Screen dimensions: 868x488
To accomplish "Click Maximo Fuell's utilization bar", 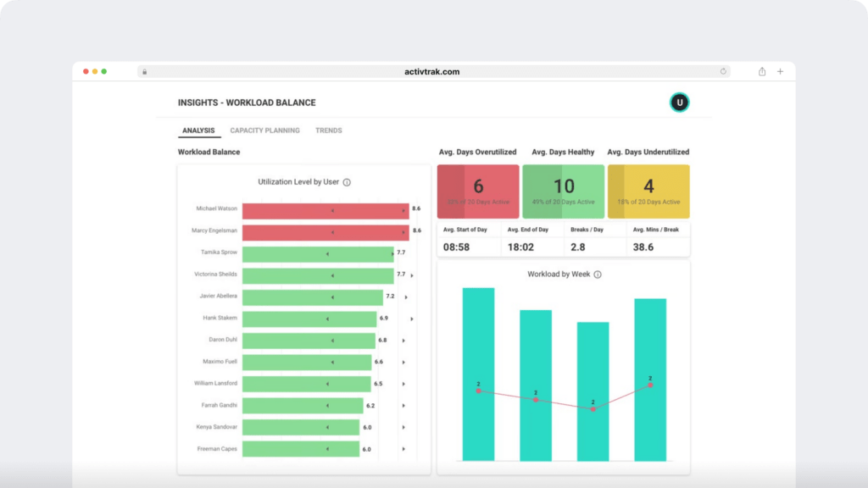I will (307, 363).
